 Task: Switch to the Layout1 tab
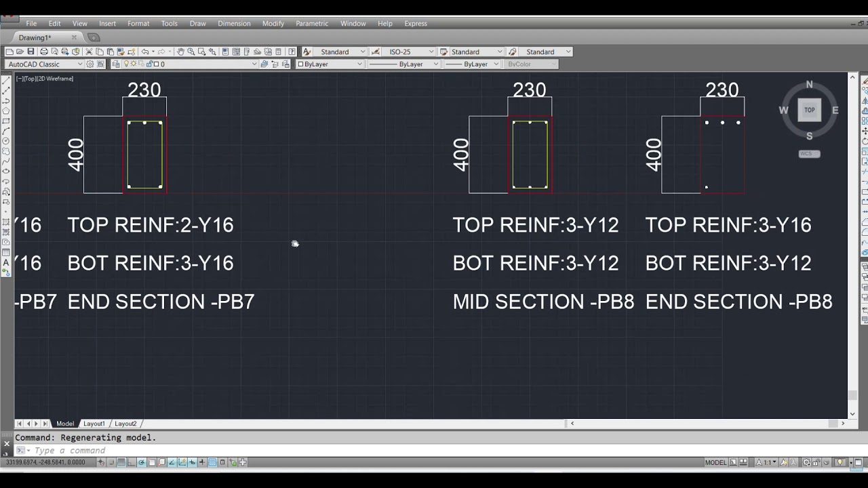coord(94,424)
